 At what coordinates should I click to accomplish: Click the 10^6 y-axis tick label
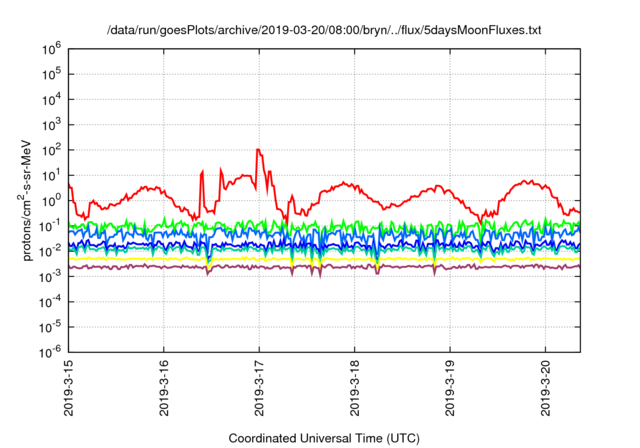point(51,50)
